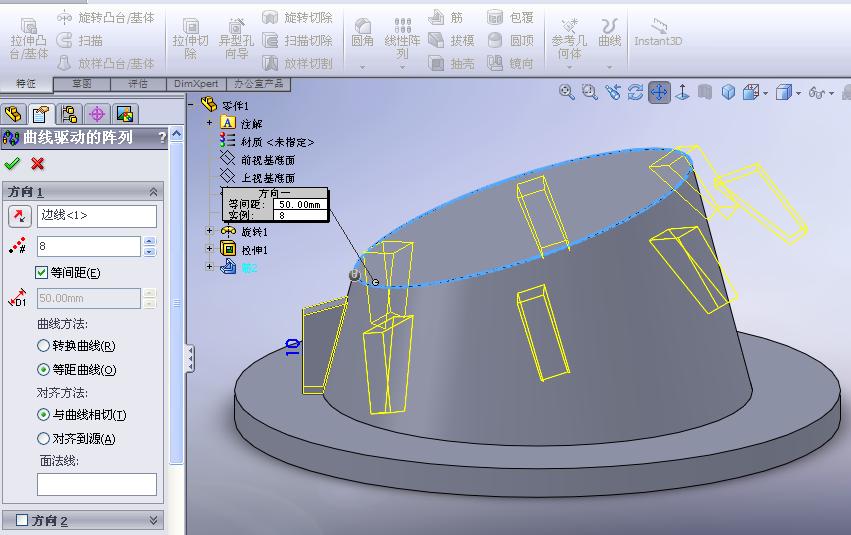Screen dimensions: 851x535
Task: Open the 异型孔向导 hole wizard
Action: [x=236, y=38]
